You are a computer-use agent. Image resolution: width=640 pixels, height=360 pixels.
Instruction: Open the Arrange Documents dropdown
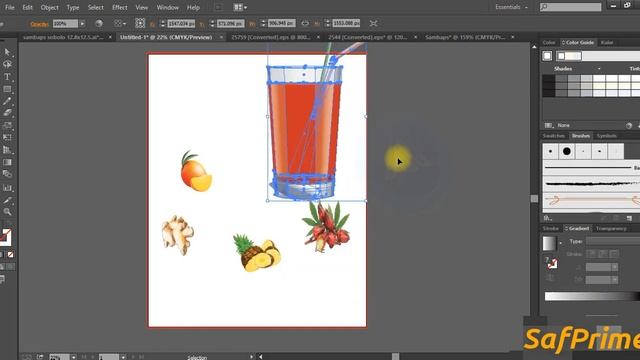click(x=240, y=7)
